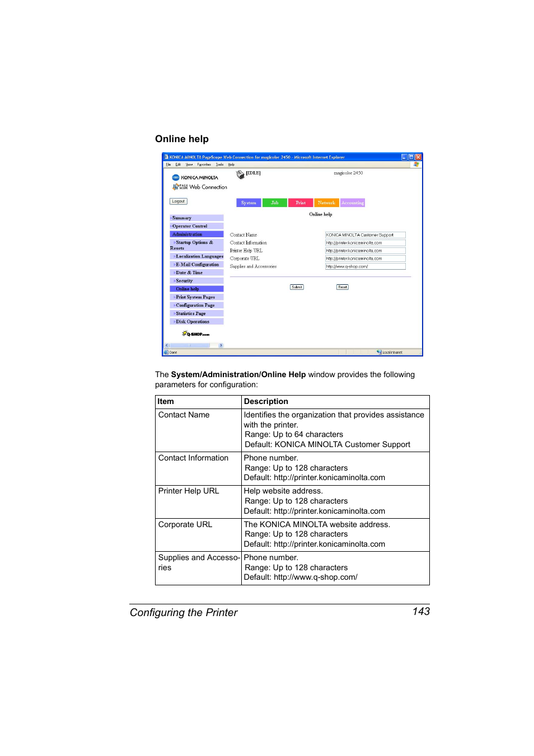Click the Local intranet zone icon
Viewport: 534px width, 756px height.
[379, 353]
